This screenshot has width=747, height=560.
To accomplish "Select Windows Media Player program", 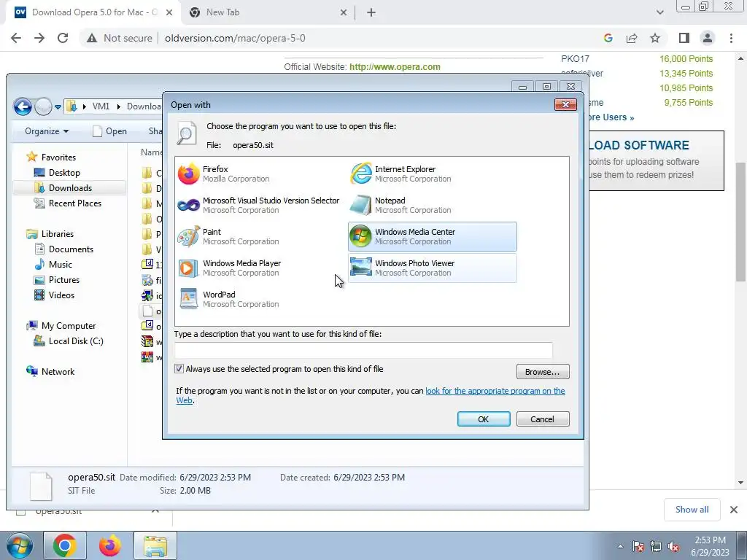I will pyautogui.click(x=230, y=268).
